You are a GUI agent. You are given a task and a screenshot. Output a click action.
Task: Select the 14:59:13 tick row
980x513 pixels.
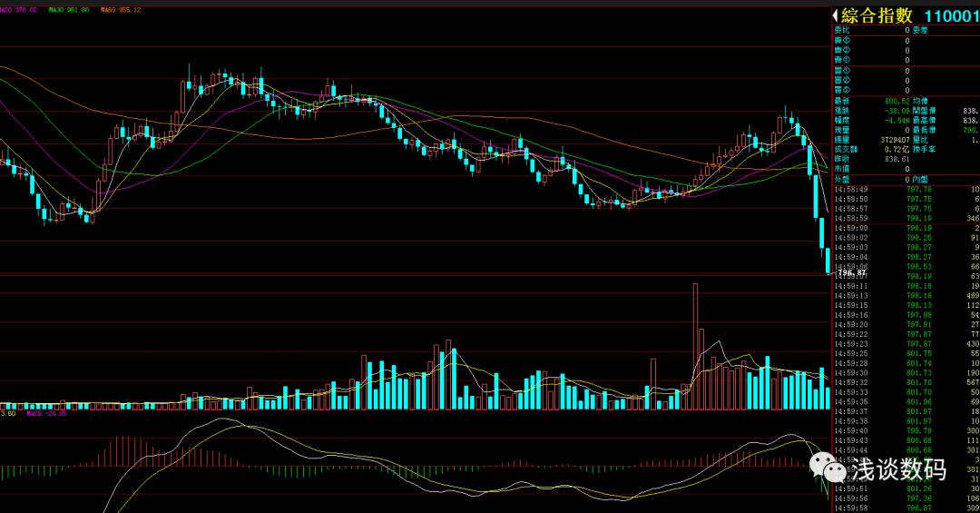[906, 296]
